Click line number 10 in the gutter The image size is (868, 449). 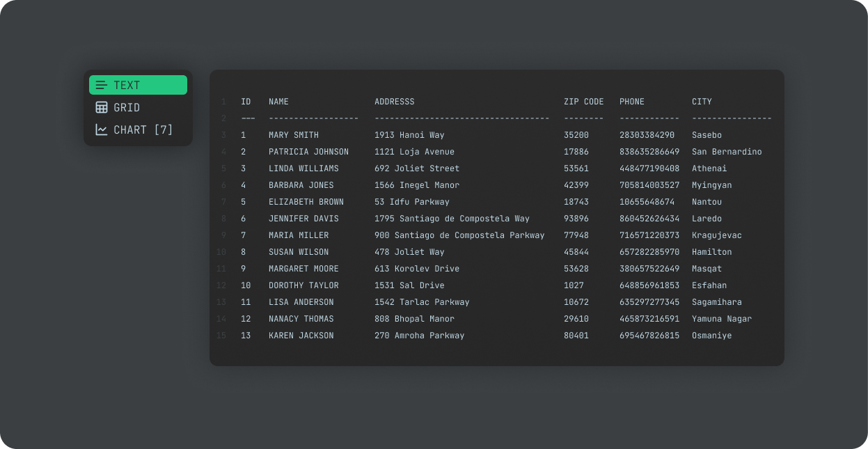(x=221, y=251)
